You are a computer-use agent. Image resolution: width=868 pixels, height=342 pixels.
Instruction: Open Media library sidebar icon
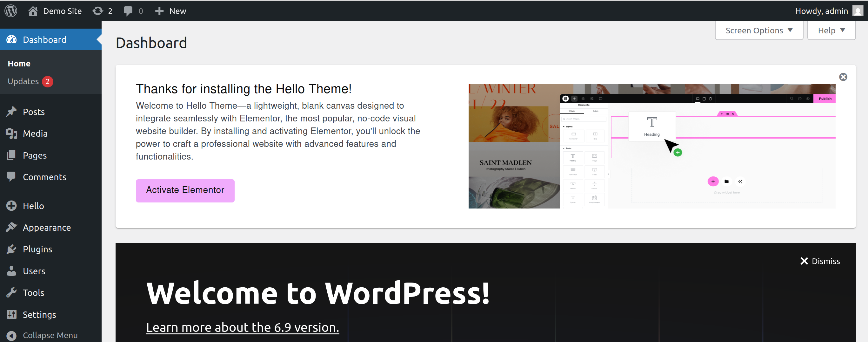(11, 133)
